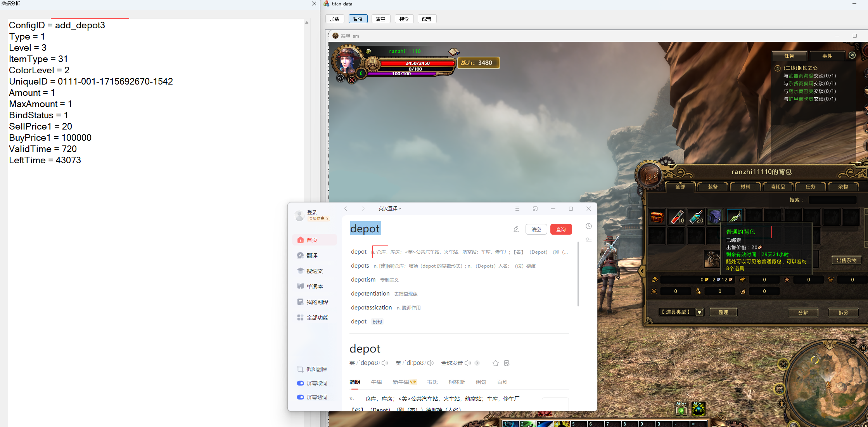The width and height of the screenshot is (868, 427).
Task: Open the 道具类型 dropdown arrow
Action: (700, 312)
